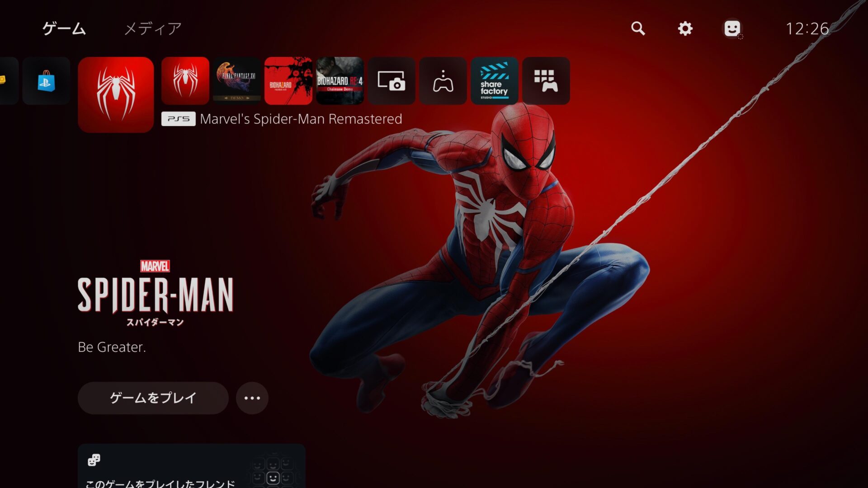Switch to the メディア tab

pyautogui.click(x=153, y=28)
